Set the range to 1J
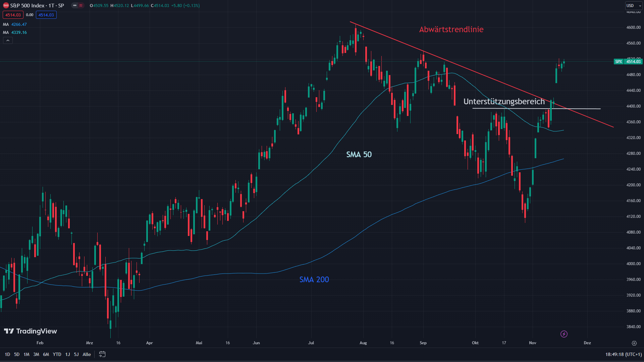 coord(67,354)
